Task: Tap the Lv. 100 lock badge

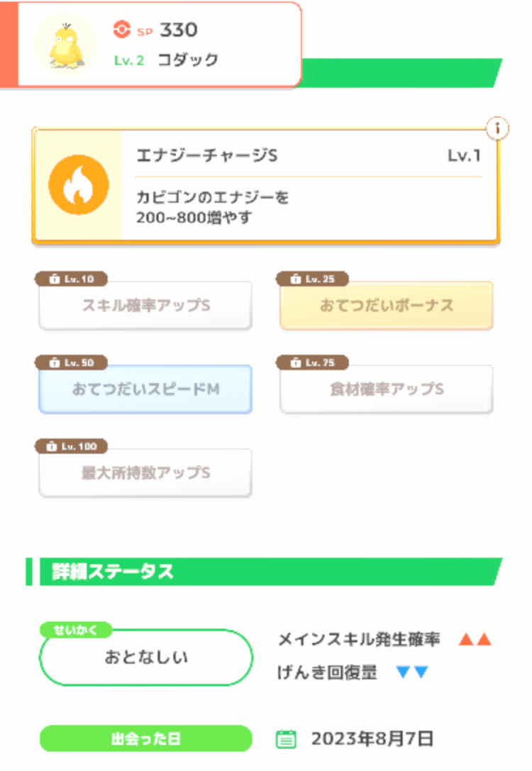Action: coord(71,447)
